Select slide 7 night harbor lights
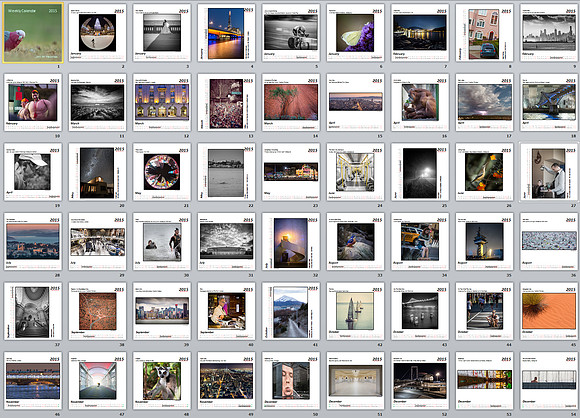The width and height of the screenshot is (580, 418). [x=419, y=33]
